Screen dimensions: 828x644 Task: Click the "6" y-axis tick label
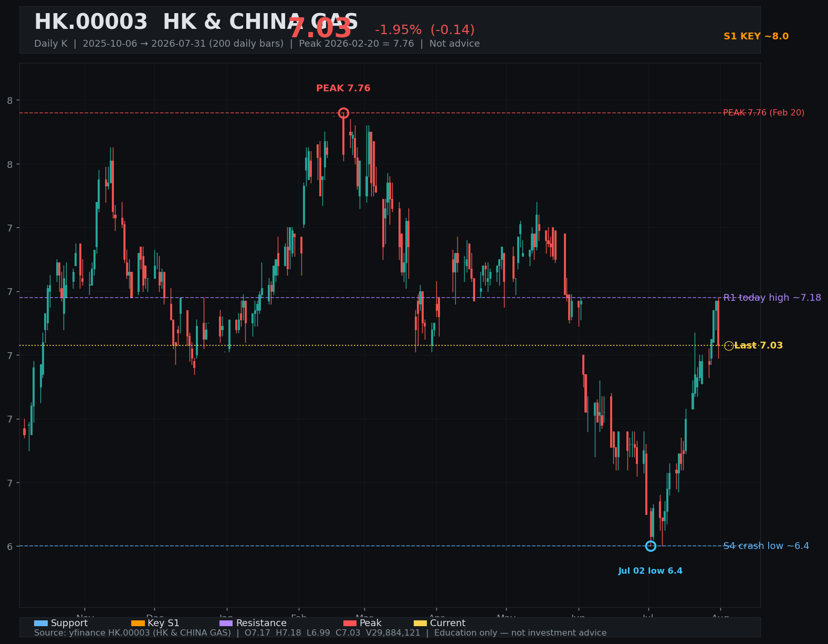[10, 546]
